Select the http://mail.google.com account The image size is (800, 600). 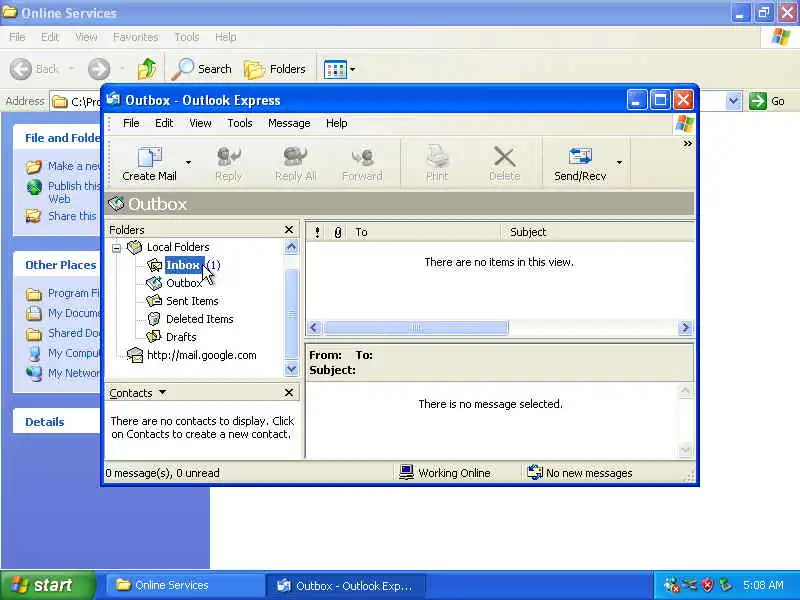[x=202, y=355]
